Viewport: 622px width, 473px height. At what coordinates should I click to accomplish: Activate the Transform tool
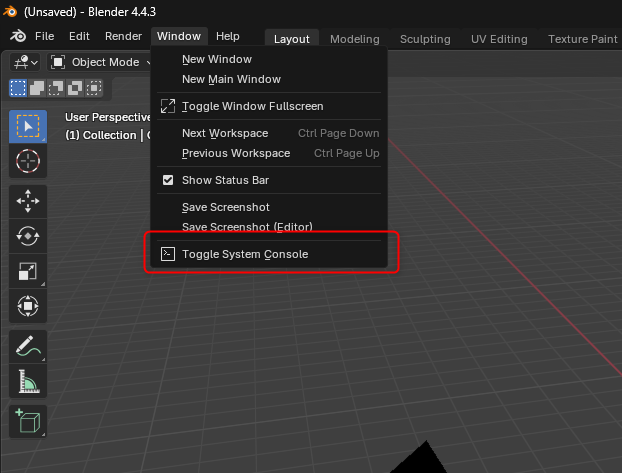28,305
